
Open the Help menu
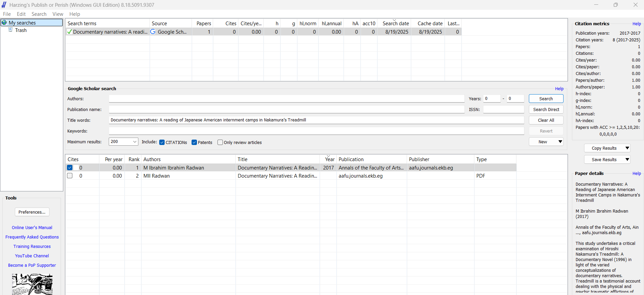75,14
